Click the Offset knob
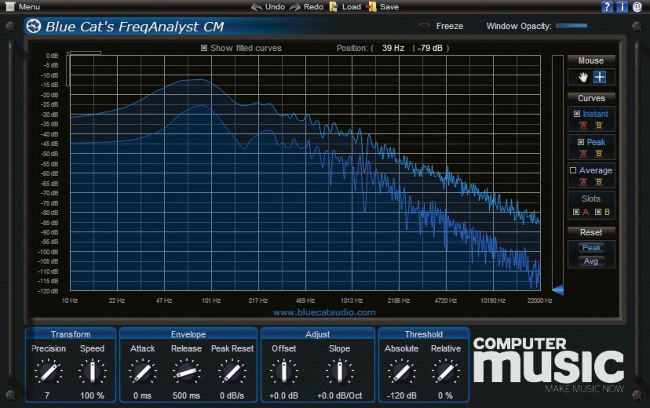 [x=284, y=371]
